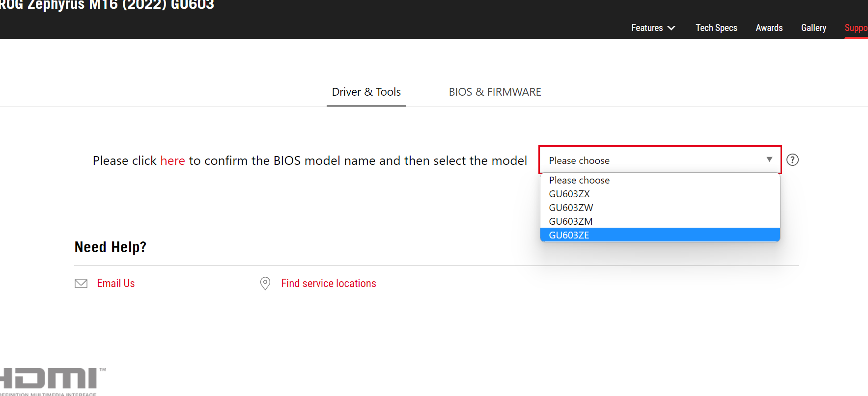Click the red 'here' link
The height and width of the screenshot is (396, 868).
click(172, 160)
